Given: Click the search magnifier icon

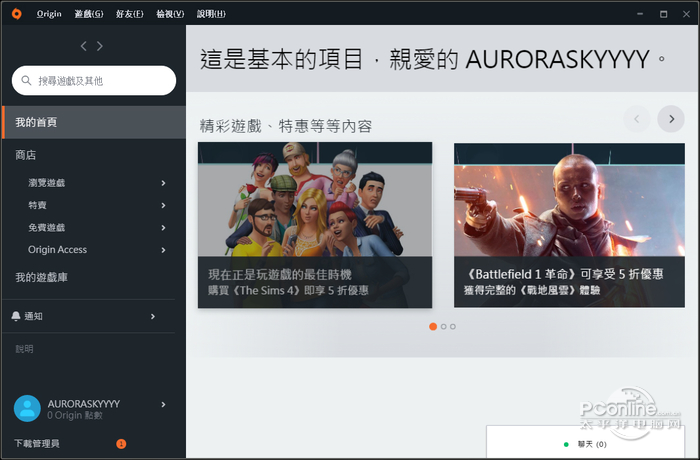Looking at the screenshot, I should coord(26,80).
